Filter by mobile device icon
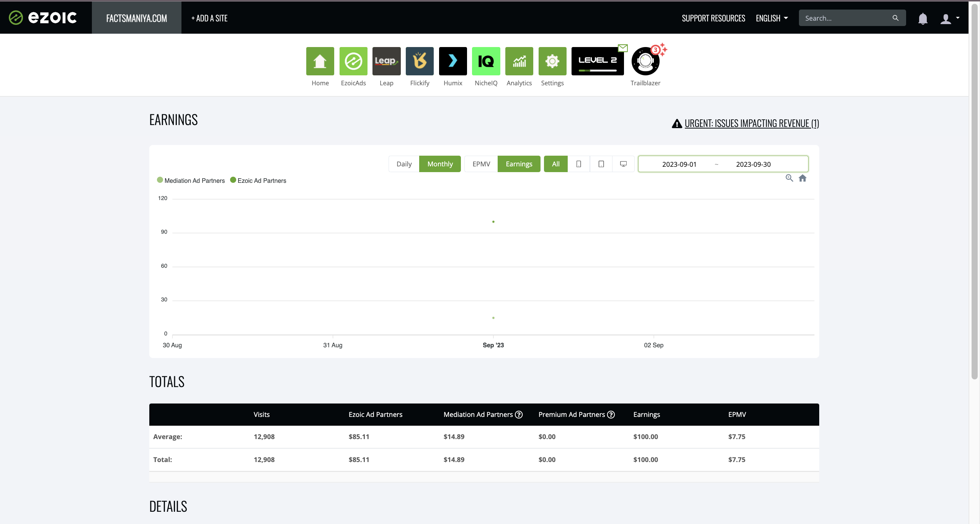 click(579, 164)
